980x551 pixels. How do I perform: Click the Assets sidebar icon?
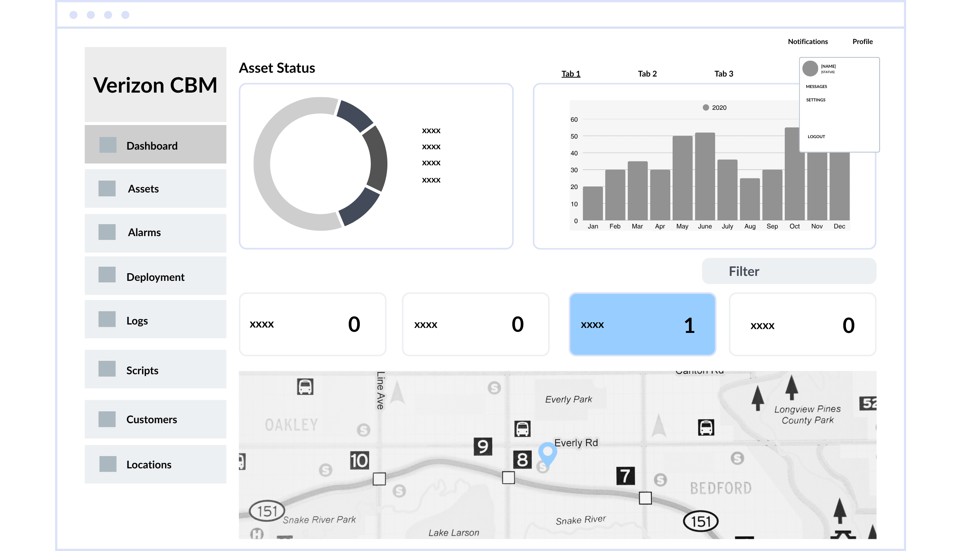(x=107, y=189)
